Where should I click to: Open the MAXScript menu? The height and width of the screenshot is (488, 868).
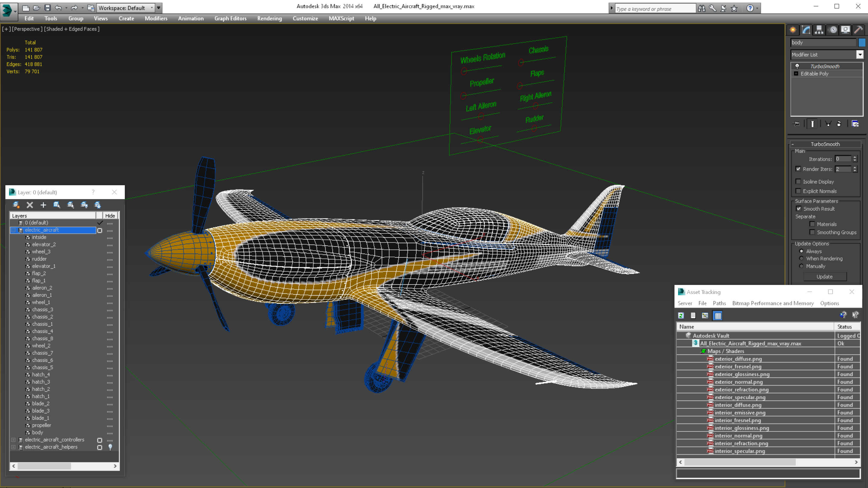[341, 18]
